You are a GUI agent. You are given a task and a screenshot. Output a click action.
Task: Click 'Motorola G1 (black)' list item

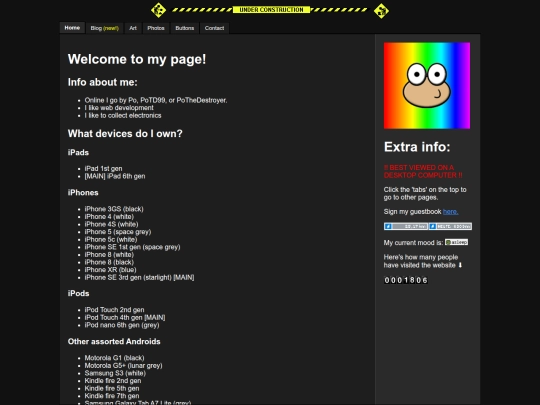114,358
